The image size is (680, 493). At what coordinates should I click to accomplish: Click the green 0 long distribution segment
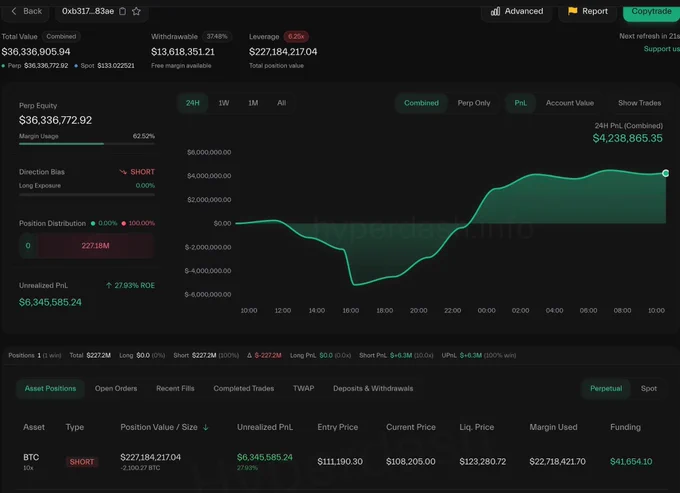click(x=28, y=246)
